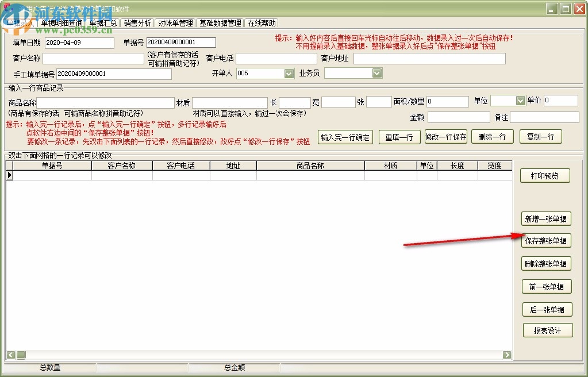588x377 pixels.
Task: Focus the 备注 remarks field
Action: (544, 117)
